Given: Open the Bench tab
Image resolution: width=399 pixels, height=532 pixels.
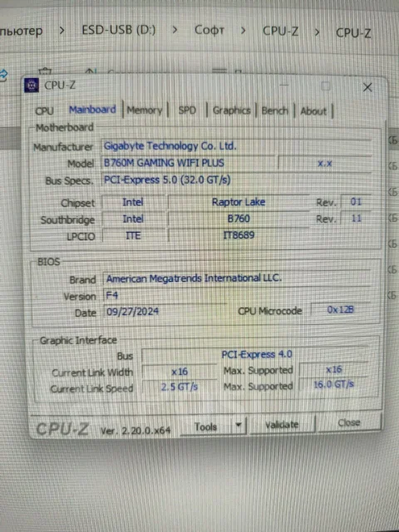Looking at the screenshot, I should point(274,111).
